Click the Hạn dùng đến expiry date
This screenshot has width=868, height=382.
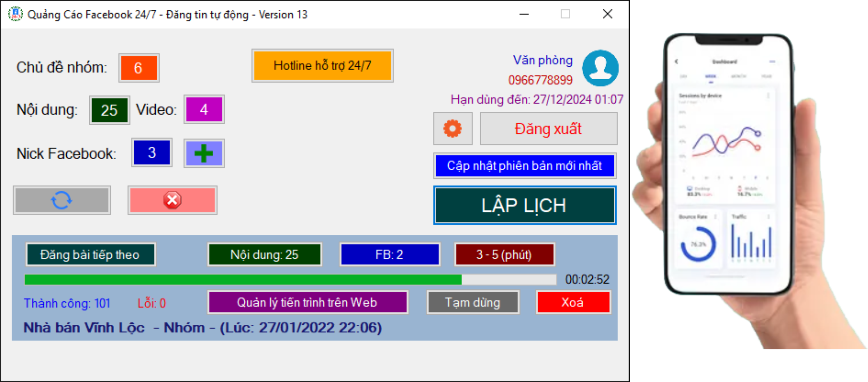point(537,99)
